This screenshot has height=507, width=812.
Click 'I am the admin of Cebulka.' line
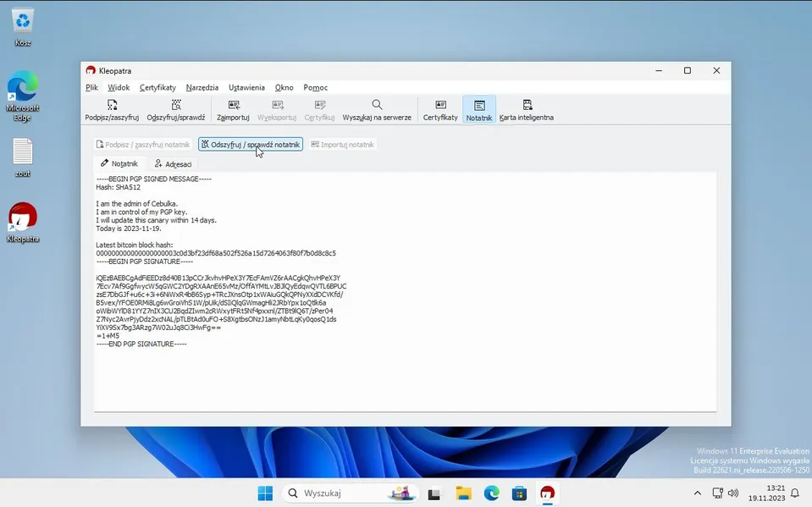coord(136,203)
